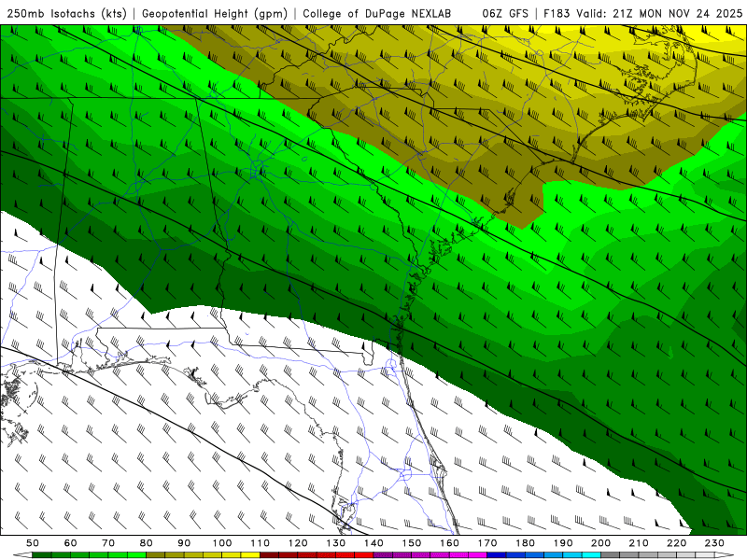Click the '170' label on the color scale
747x560 pixels.
point(487,543)
